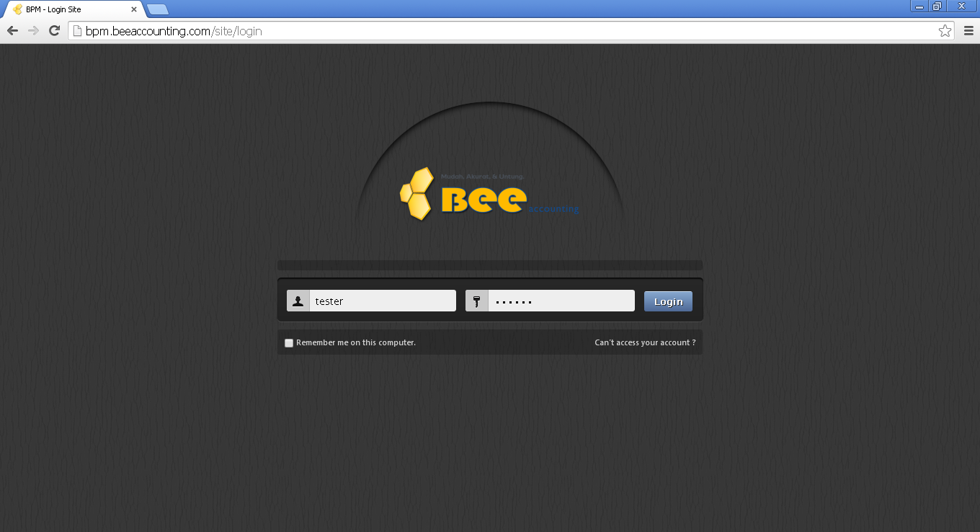
Task: Click the Bee Accounting logo
Action: pyautogui.click(x=489, y=194)
